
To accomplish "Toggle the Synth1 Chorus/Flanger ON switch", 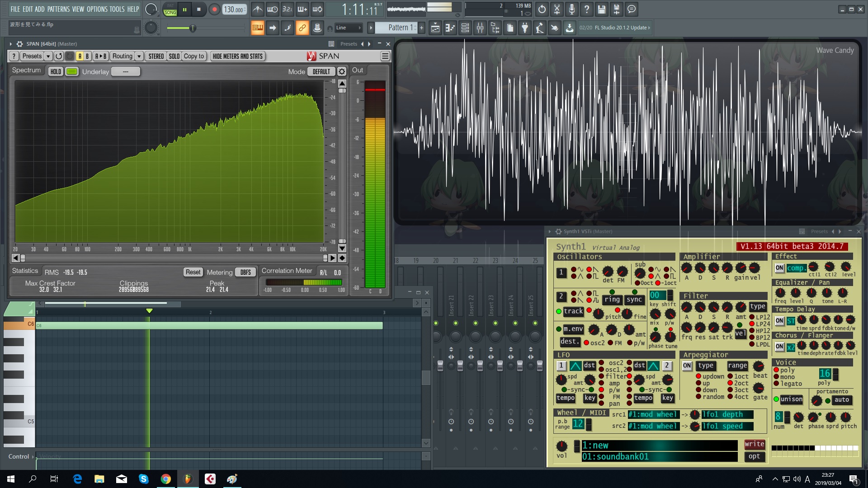I will (x=779, y=347).
